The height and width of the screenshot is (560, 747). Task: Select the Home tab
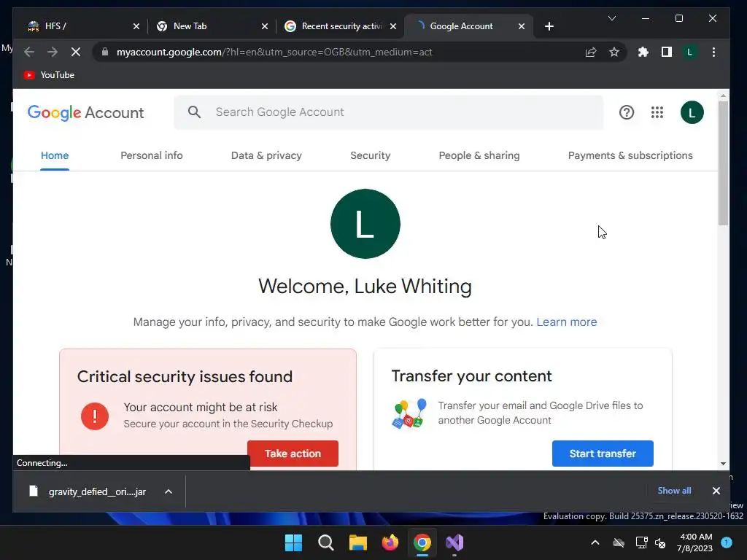coord(55,155)
